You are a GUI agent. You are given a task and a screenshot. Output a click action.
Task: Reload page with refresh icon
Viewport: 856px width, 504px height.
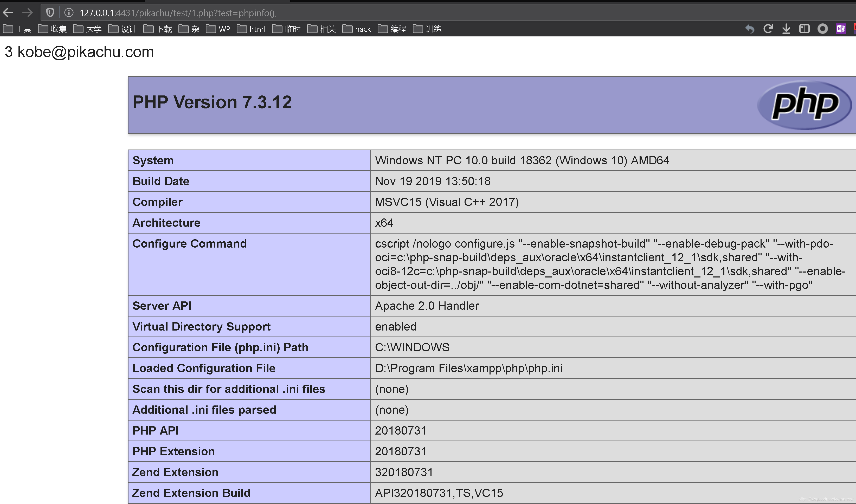tap(768, 29)
